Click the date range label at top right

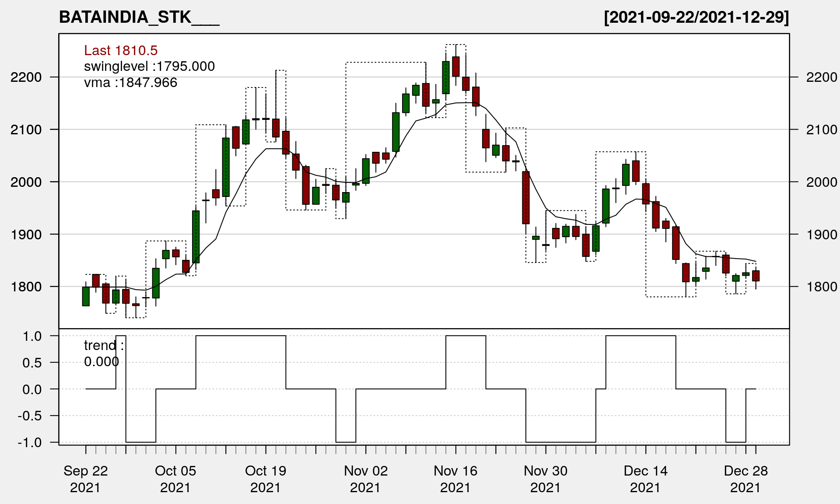pos(696,17)
